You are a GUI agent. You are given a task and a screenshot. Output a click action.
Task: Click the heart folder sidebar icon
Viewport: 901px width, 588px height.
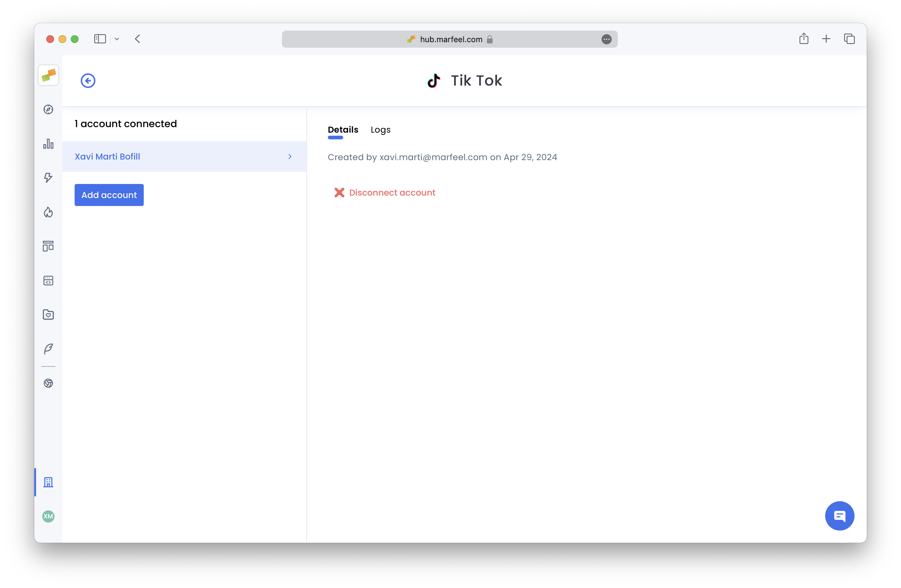coord(48,314)
